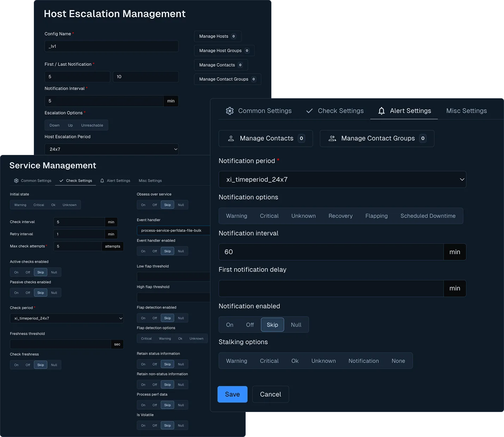The height and width of the screenshot is (437, 504).
Task: Toggle Recovery notification option
Action: [x=340, y=216]
